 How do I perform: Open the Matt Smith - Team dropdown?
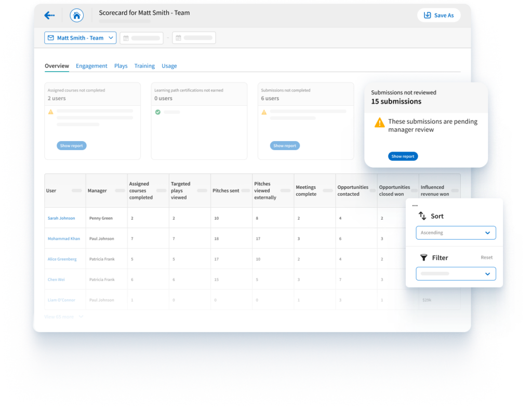pyautogui.click(x=81, y=37)
